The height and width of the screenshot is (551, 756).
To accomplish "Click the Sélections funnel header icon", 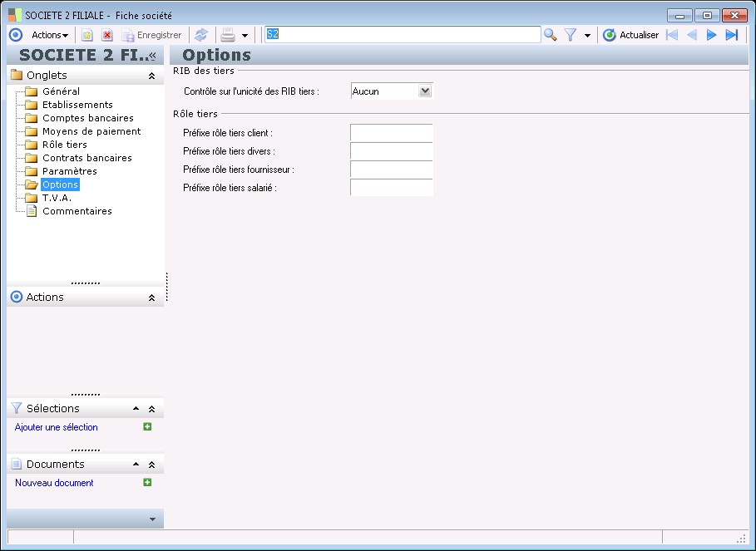I will coord(17,408).
